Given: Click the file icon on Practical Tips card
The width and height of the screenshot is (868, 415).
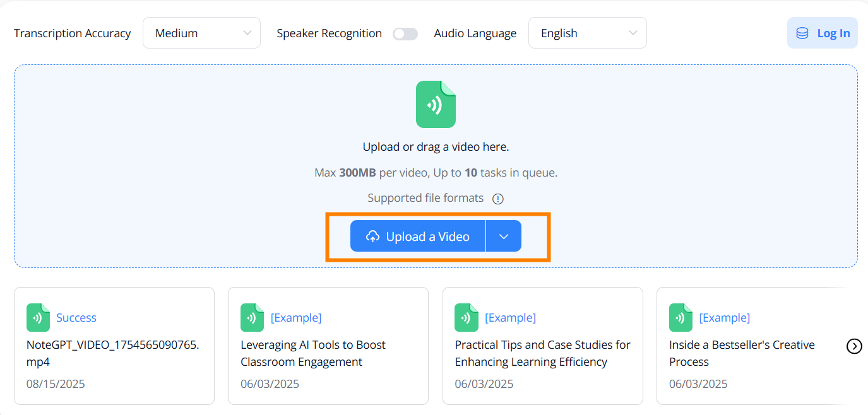Looking at the screenshot, I should click(466, 317).
